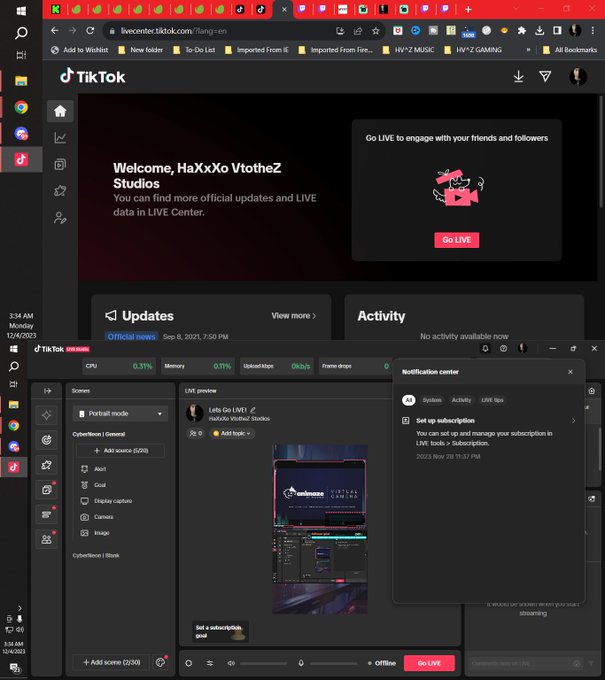This screenshot has height=680, width=605.
Task: Open File Explorer from the upper taskbar
Action: [x=21, y=81]
